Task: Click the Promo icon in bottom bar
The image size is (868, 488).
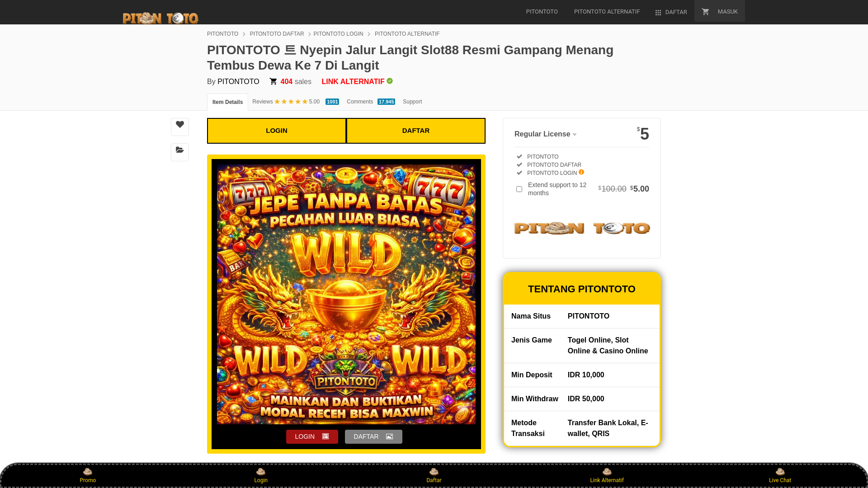Action: point(88,472)
